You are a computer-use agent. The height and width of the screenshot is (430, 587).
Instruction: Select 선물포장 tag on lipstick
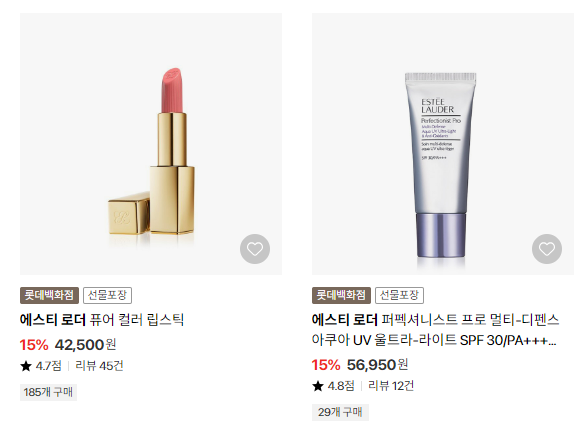(x=107, y=295)
